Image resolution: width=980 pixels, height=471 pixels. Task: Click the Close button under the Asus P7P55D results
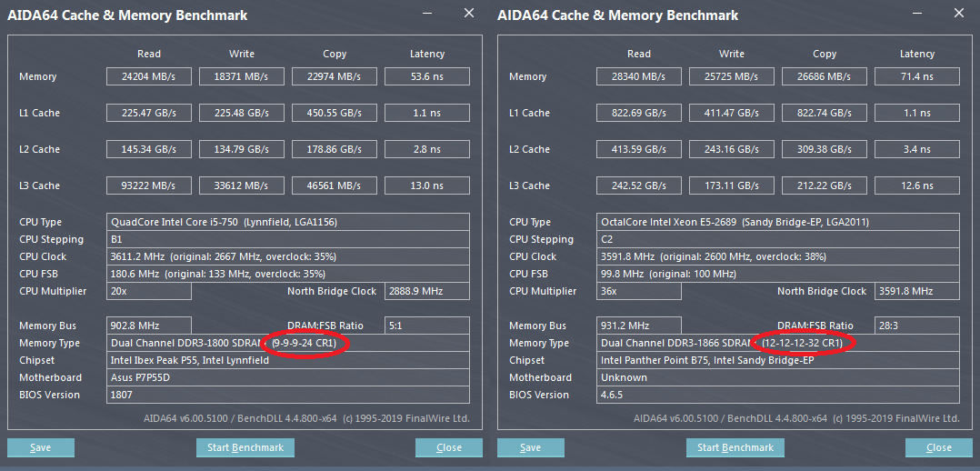pos(449,447)
